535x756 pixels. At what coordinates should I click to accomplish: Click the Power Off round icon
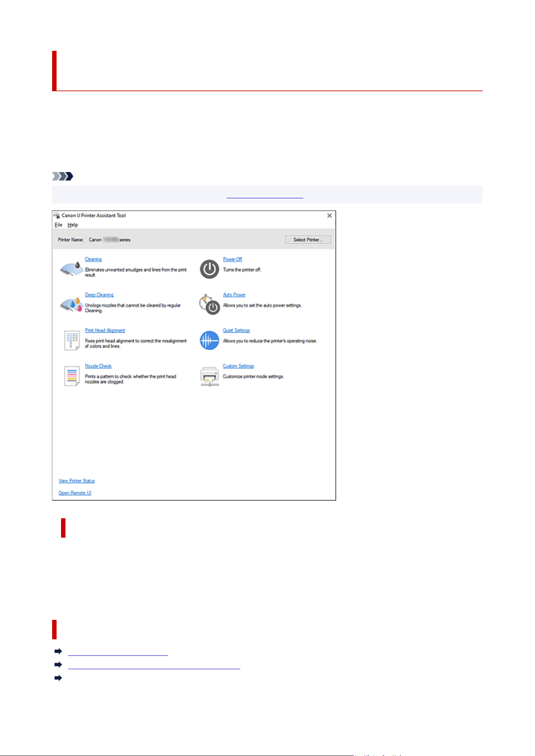click(209, 269)
